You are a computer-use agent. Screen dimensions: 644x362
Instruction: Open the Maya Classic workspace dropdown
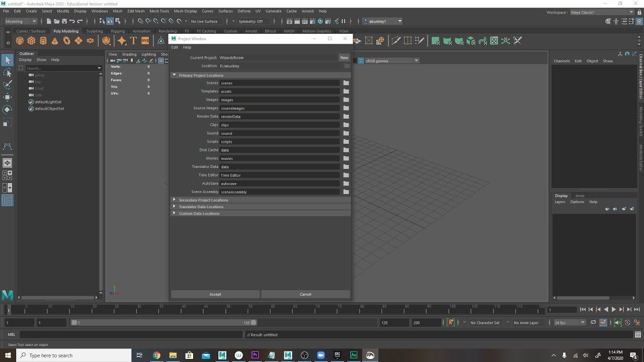pos(602,12)
